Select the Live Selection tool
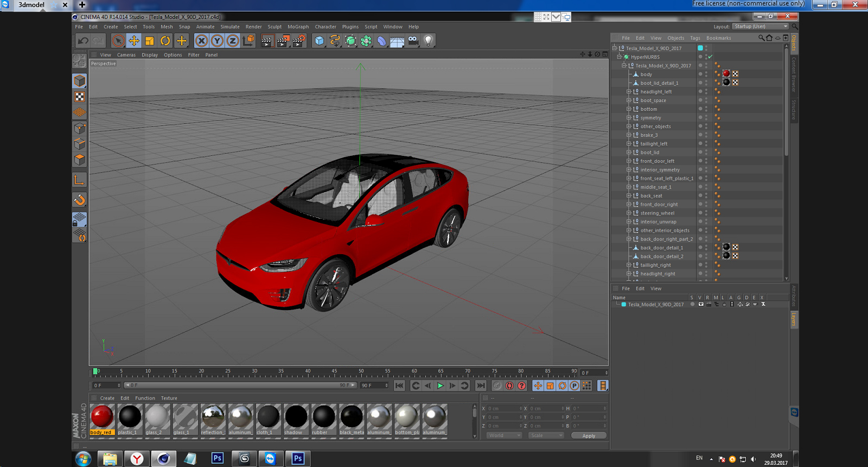868x467 pixels. pos(118,41)
